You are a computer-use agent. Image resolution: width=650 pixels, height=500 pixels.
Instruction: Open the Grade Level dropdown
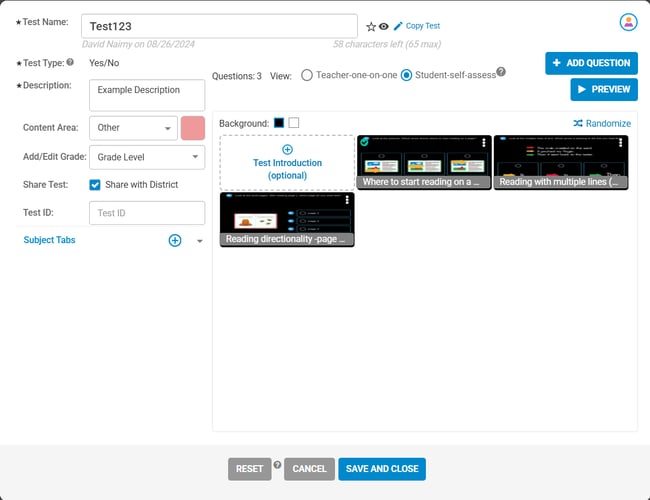pyautogui.click(x=147, y=157)
